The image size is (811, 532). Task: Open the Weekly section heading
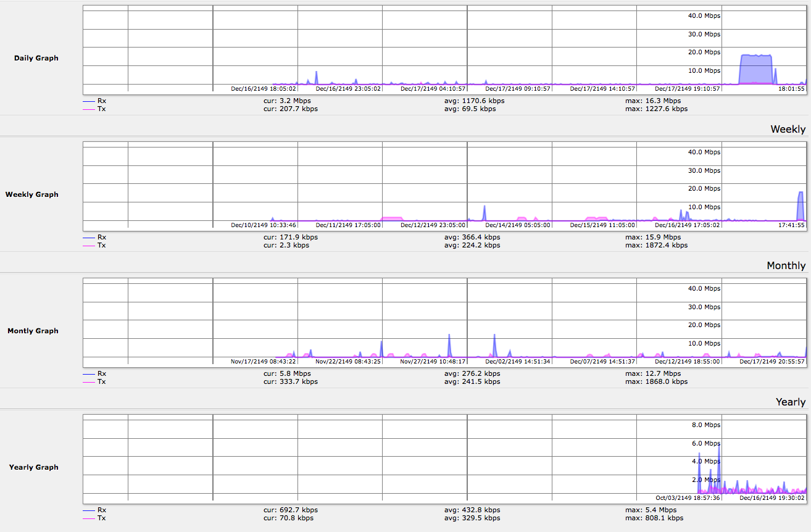(789, 129)
